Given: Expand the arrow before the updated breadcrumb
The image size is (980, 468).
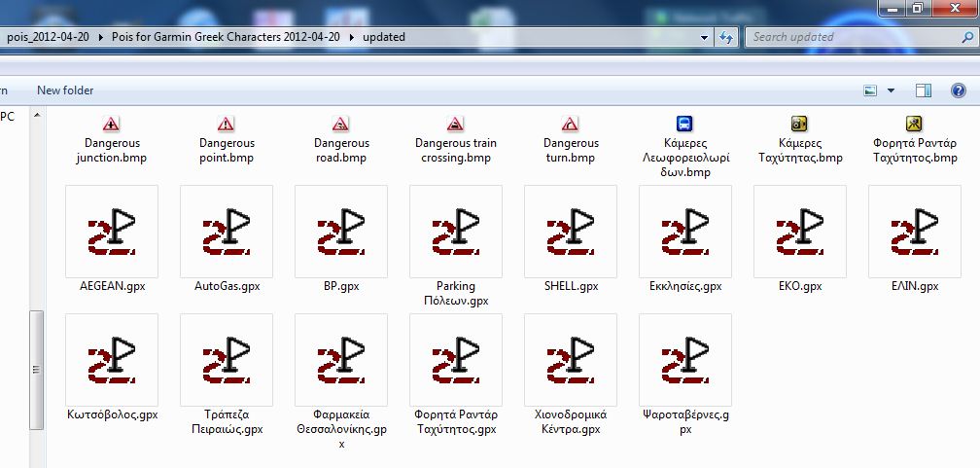Looking at the screenshot, I should tap(351, 37).
